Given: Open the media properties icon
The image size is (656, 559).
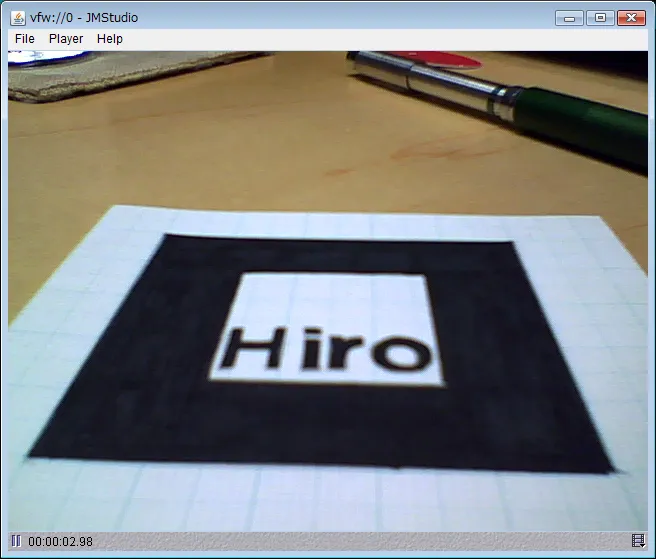Looking at the screenshot, I should (638, 541).
